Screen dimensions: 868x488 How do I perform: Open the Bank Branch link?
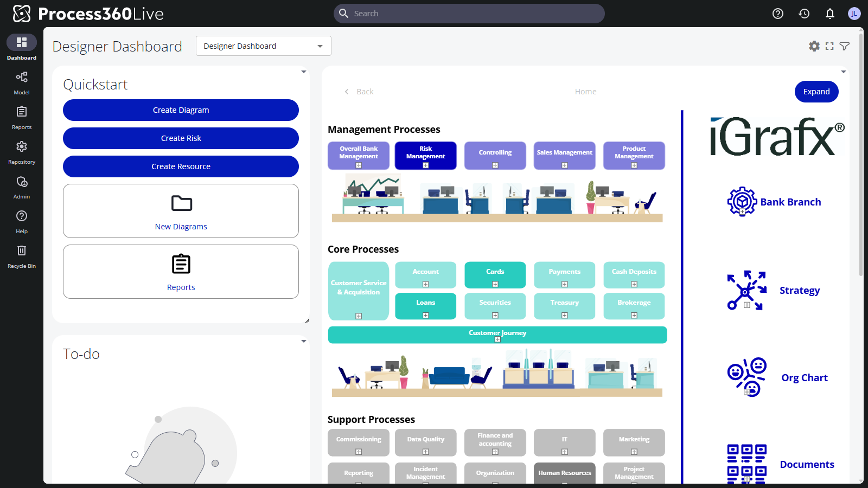[x=790, y=202]
